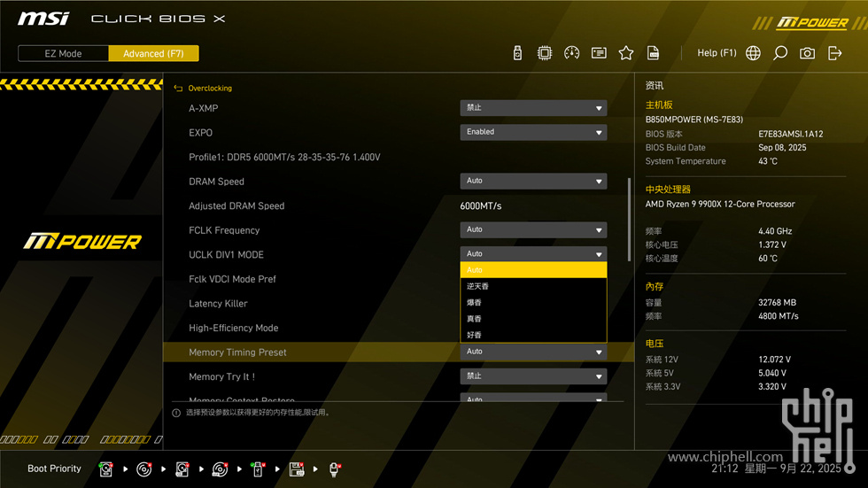Open the EXPO dropdown set to Enabled
Viewport: 868px width, 488px height.
click(533, 132)
